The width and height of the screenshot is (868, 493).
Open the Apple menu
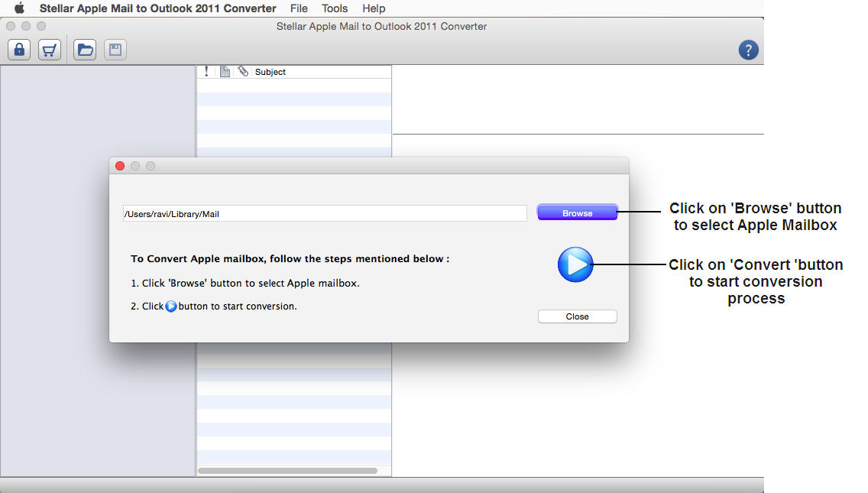click(x=19, y=8)
